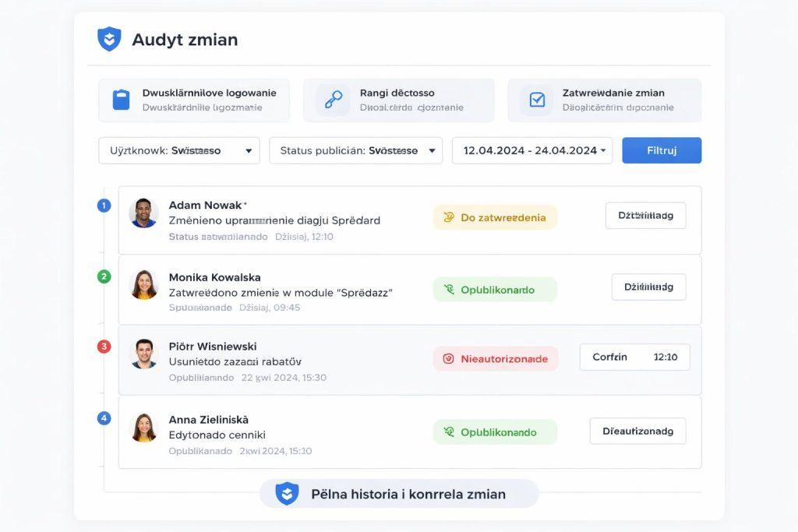Click the clipboard icon for two-factor login

tap(121, 100)
